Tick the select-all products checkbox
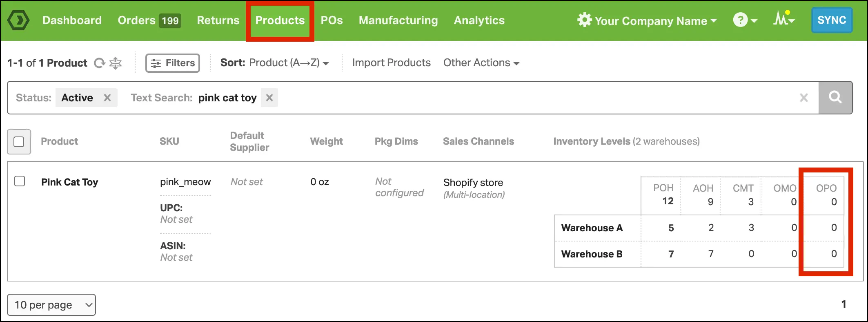The height and width of the screenshot is (322, 868). pos(19,142)
